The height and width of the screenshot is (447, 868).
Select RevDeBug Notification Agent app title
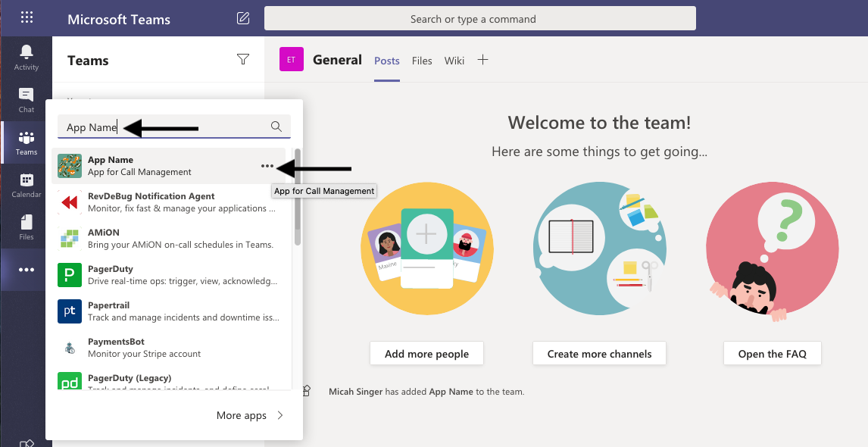[x=151, y=196]
